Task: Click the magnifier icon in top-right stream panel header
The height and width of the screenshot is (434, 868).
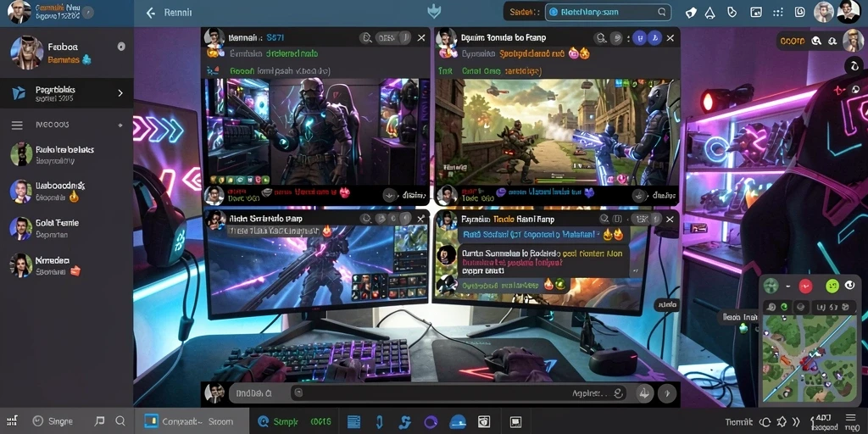Action: [x=601, y=37]
